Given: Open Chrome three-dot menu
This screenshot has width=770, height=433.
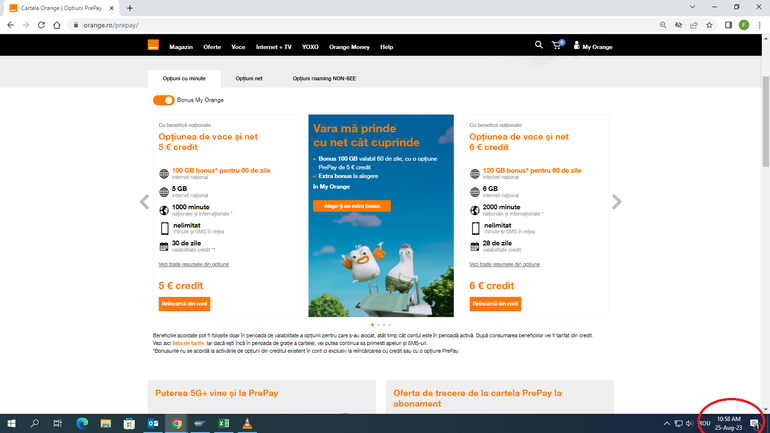Looking at the screenshot, I should pyautogui.click(x=759, y=25).
